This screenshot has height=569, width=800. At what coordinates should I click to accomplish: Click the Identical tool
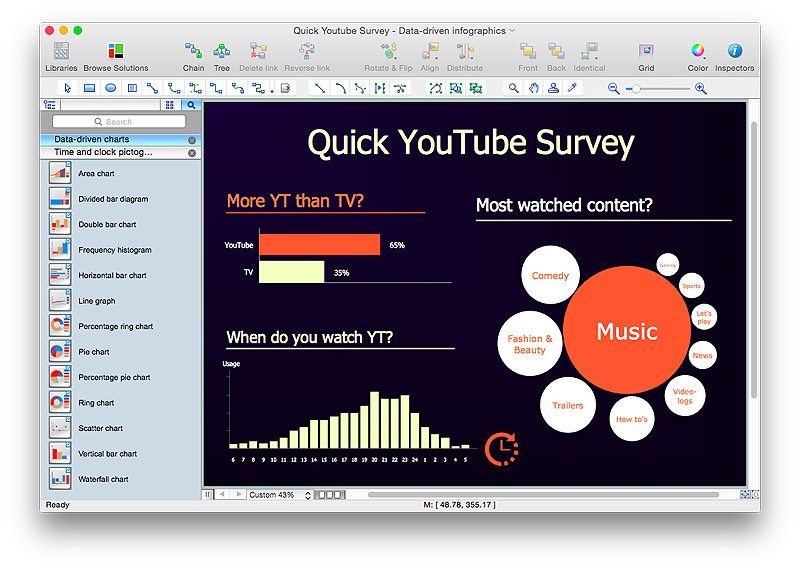(589, 57)
